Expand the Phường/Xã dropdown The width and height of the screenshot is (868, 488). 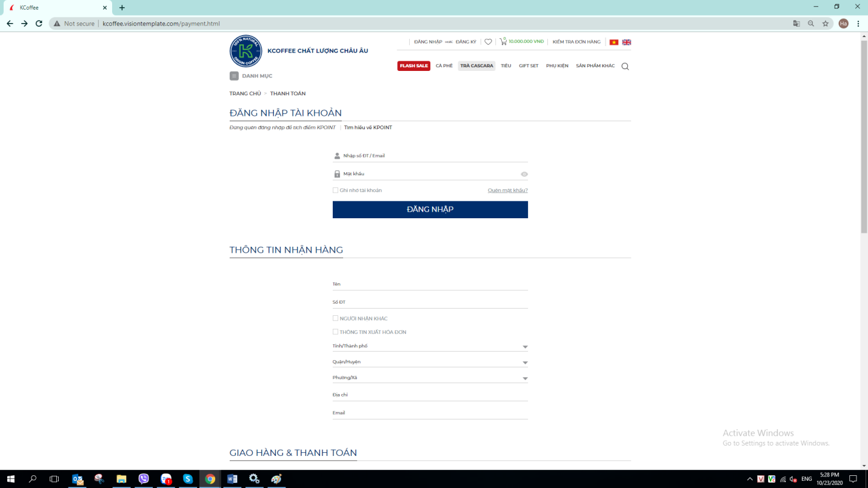tap(525, 379)
